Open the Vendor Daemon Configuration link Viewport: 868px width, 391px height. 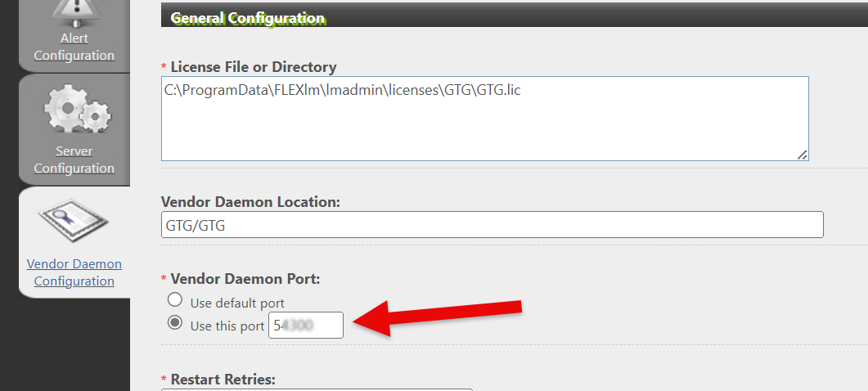tap(74, 272)
